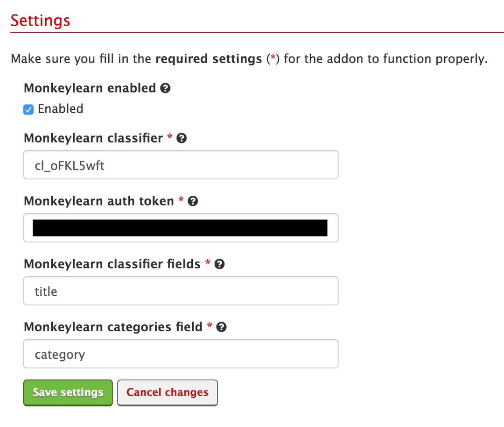504x427 pixels.
Task: Click the bold required settings text
Action: pos(209,59)
